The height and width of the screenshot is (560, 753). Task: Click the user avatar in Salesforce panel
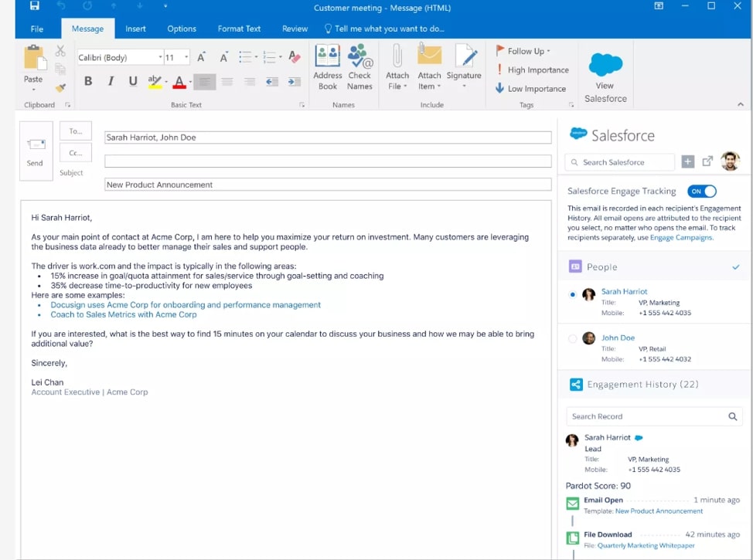[730, 161]
